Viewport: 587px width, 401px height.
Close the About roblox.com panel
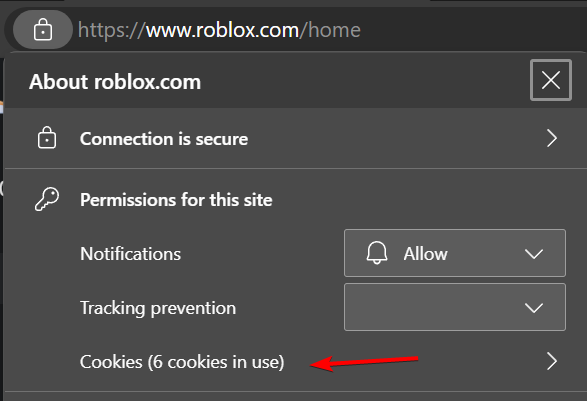pyautogui.click(x=551, y=80)
